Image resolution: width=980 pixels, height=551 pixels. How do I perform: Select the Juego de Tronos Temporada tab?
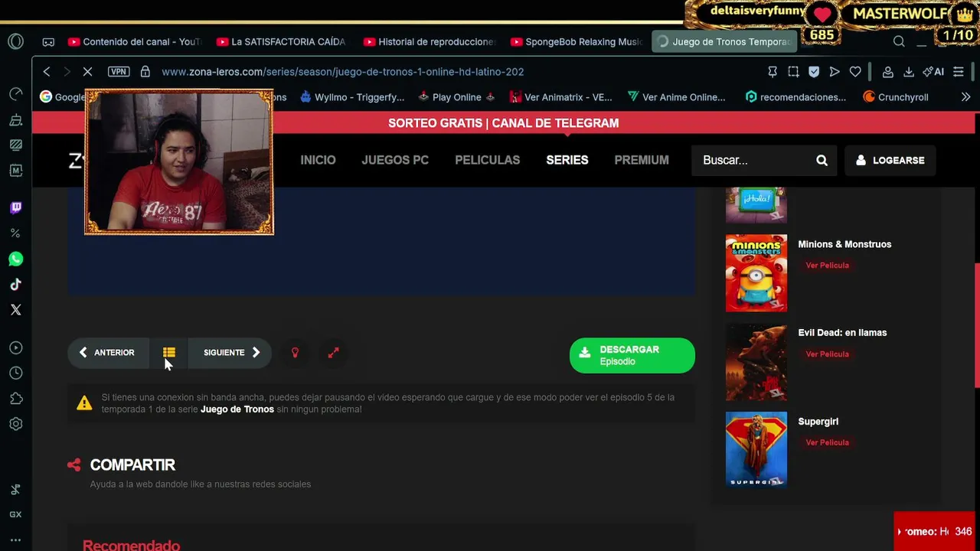click(x=724, y=42)
